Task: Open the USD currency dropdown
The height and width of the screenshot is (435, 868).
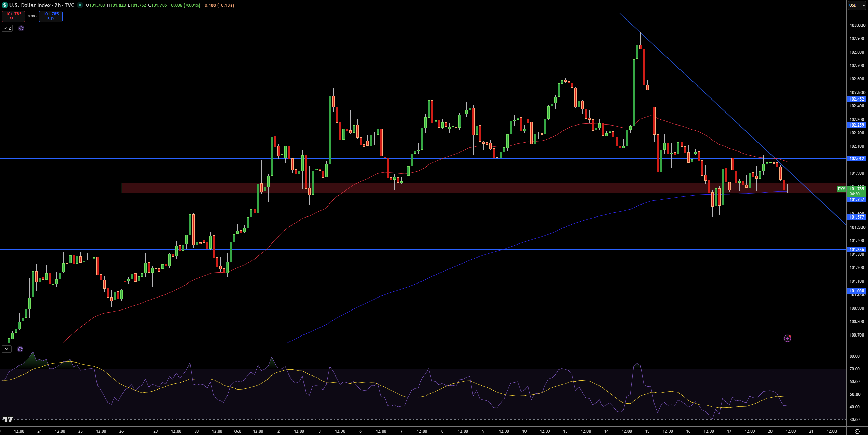Action: 857,5
